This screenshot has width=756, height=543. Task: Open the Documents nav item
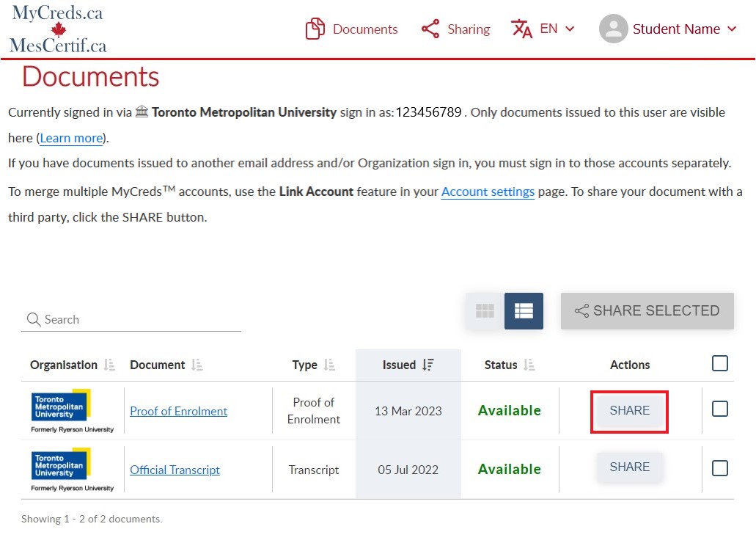tap(352, 29)
